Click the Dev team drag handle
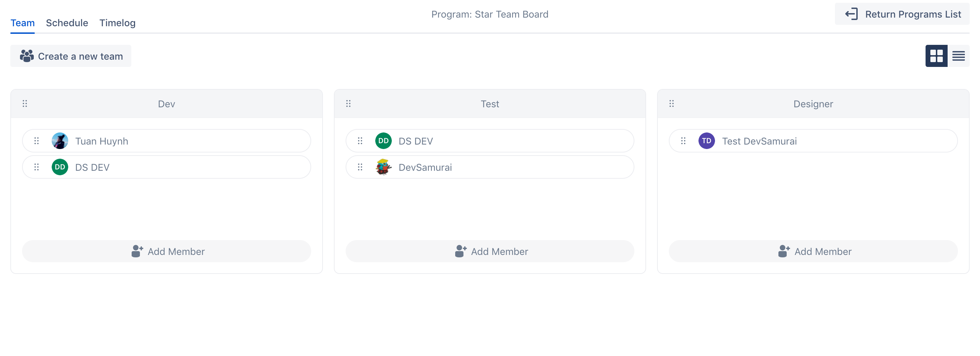 point(25,103)
